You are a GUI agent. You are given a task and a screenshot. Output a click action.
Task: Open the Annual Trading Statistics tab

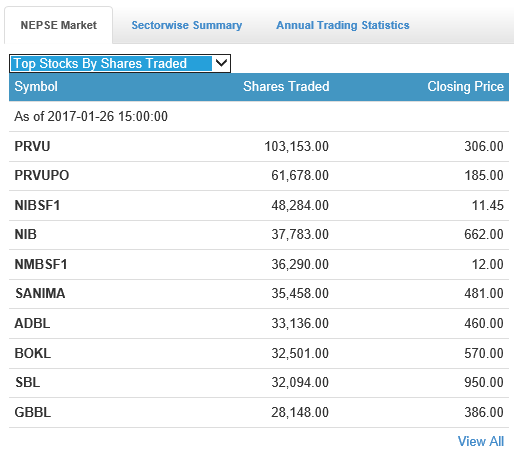point(343,25)
